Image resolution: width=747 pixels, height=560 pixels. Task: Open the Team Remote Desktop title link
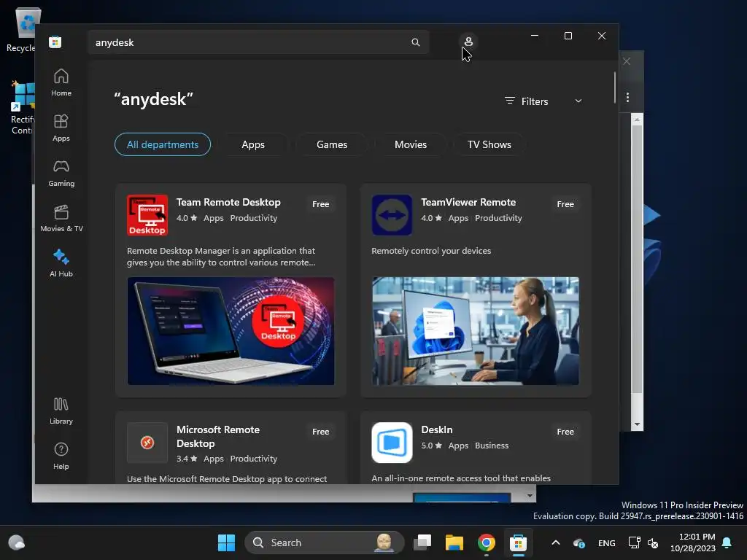[228, 202]
